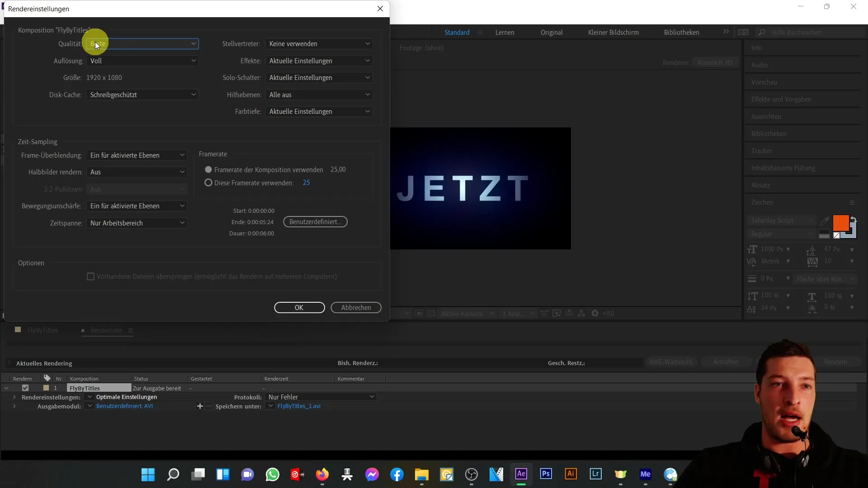Switch to the Lernen workspace tab
This screenshot has height=488, width=868.
pos(505,33)
